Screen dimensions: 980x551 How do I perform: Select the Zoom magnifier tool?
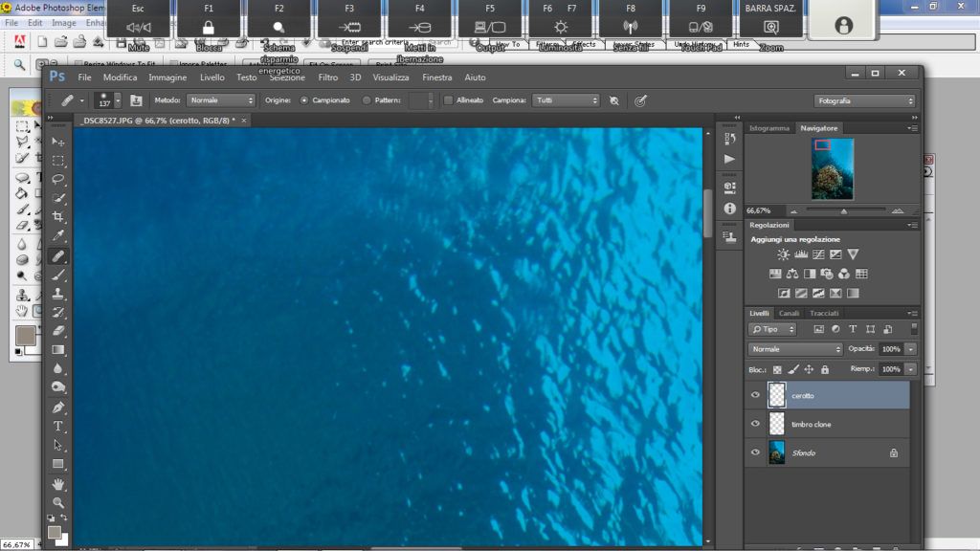coord(58,502)
